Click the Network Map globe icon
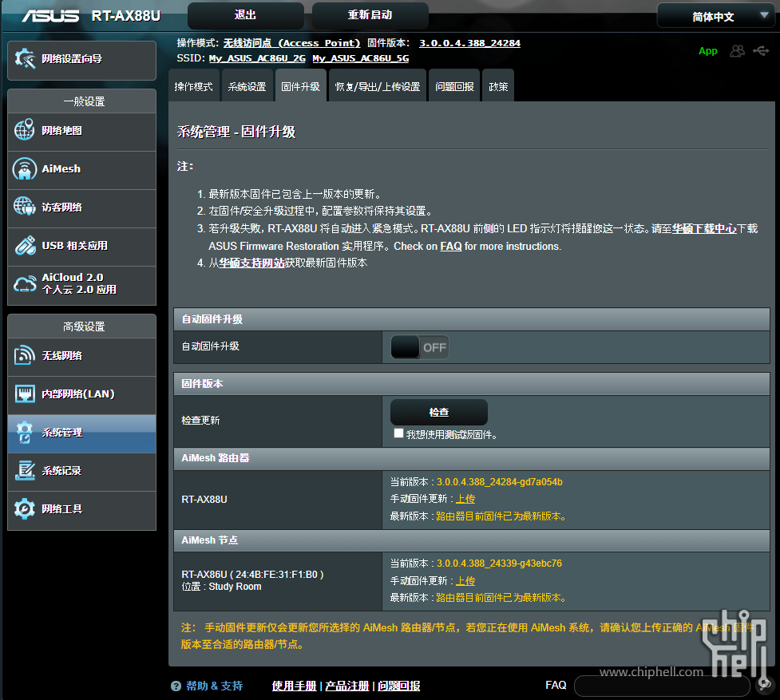This screenshot has width=780, height=700. pyautogui.click(x=25, y=130)
